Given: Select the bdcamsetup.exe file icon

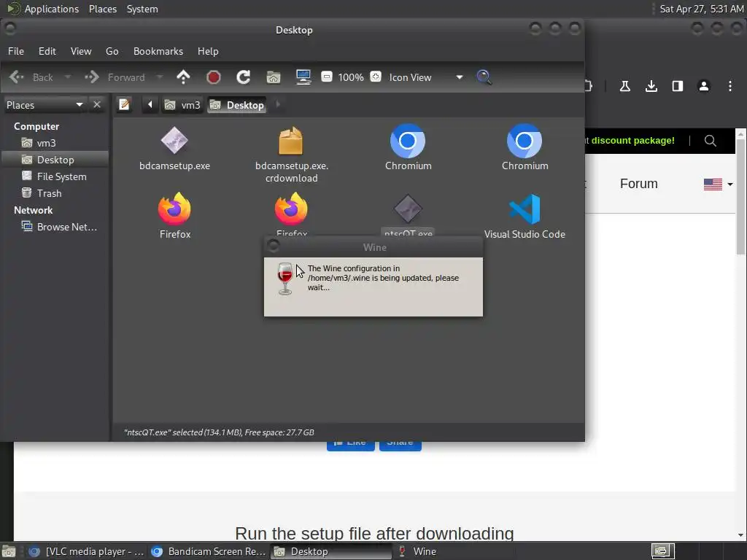Looking at the screenshot, I should (174, 141).
